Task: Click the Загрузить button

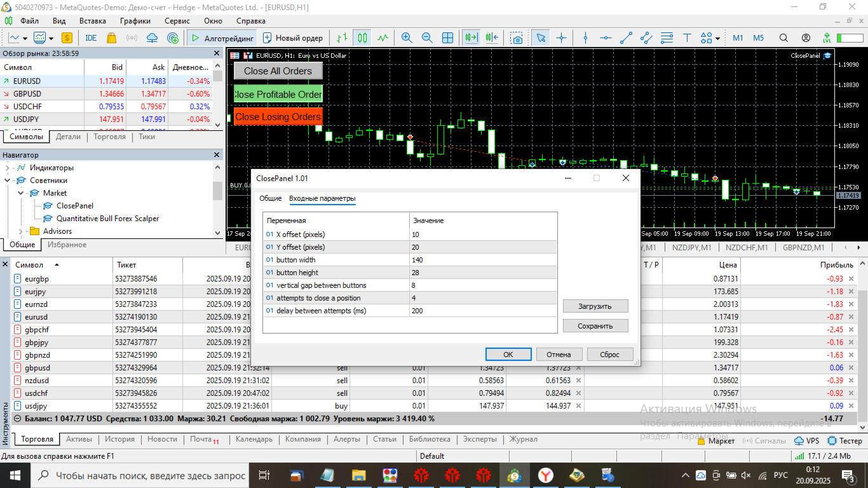Action: tap(595, 306)
